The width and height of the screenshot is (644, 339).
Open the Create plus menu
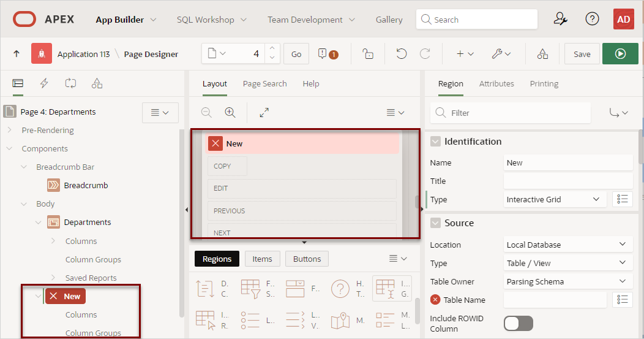click(x=465, y=54)
